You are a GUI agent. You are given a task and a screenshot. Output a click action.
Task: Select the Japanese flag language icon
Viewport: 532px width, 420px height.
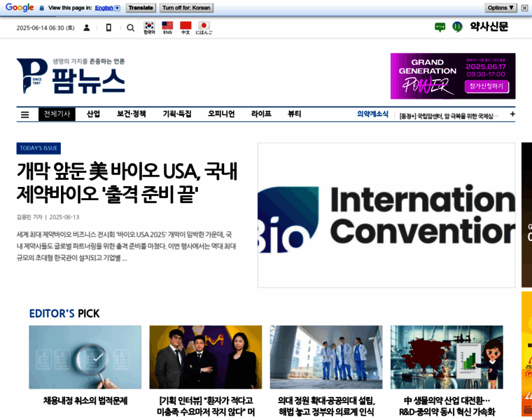click(x=204, y=28)
